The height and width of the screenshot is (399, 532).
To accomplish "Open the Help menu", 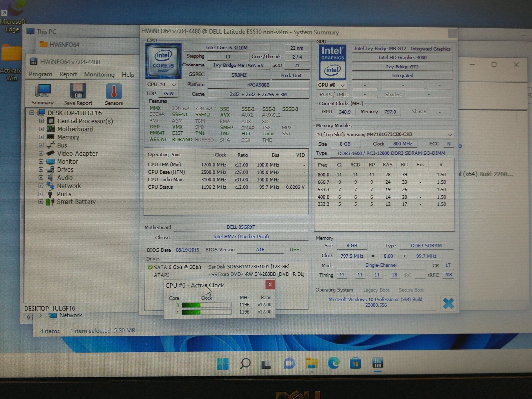I will [128, 74].
